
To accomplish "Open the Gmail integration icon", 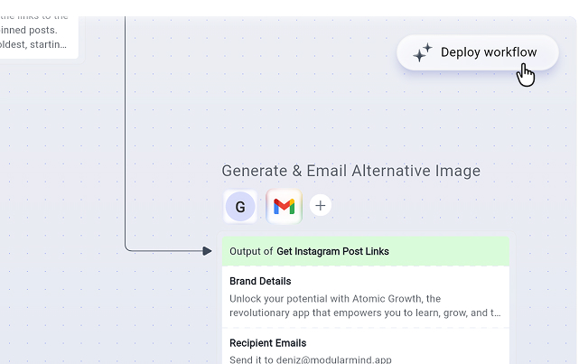I will 284,206.
